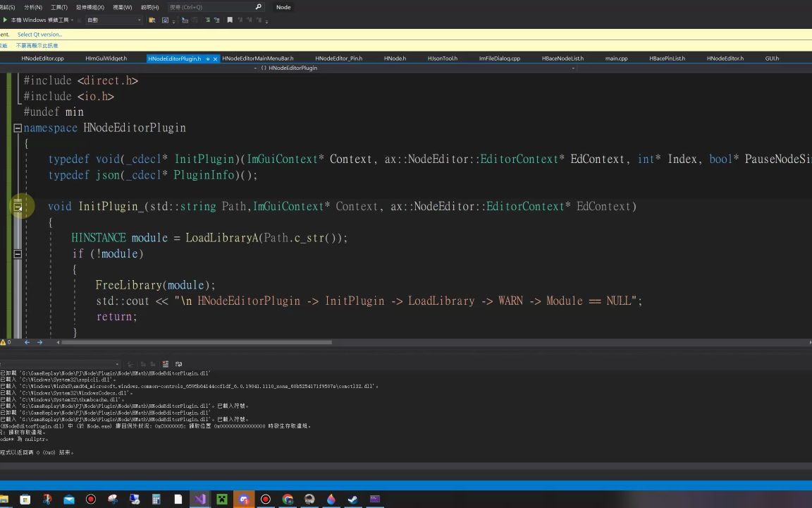Screen dimensions: 812x508
Task: Open the 工具(T) menu
Action: [59, 7]
